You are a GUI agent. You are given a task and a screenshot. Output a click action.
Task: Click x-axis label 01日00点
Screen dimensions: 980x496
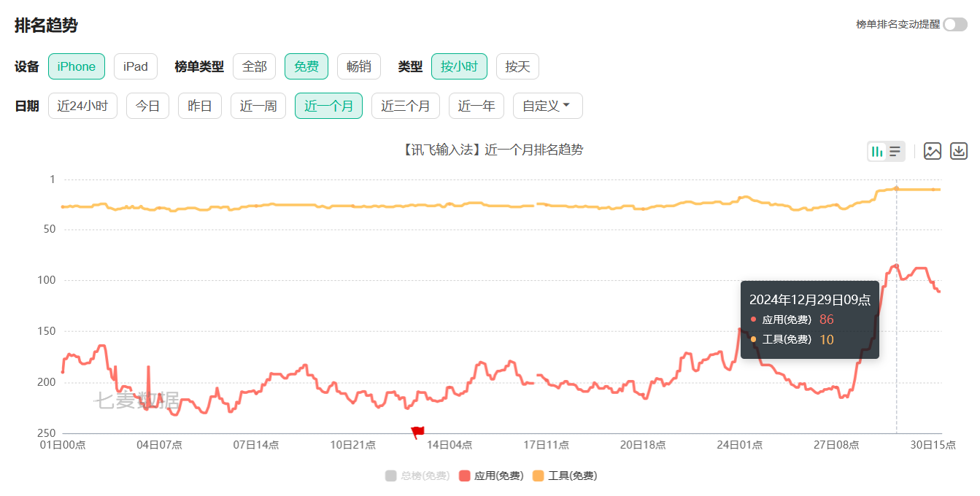pyautogui.click(x=63, y=444)
